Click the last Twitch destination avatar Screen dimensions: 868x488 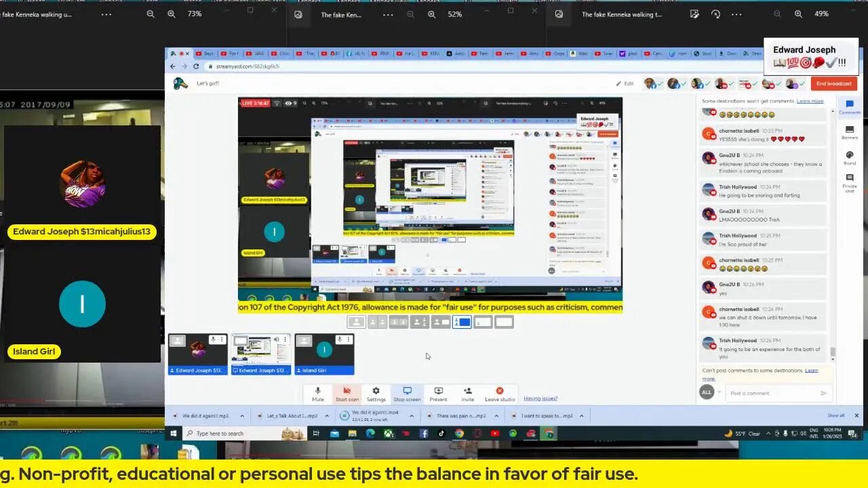click(x=792, y=83)
